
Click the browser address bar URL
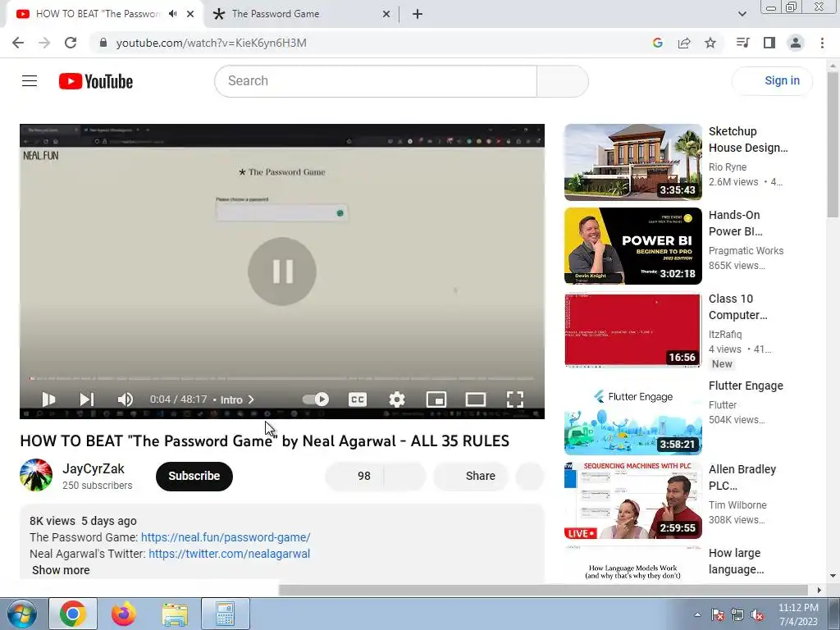coord(211,43)
